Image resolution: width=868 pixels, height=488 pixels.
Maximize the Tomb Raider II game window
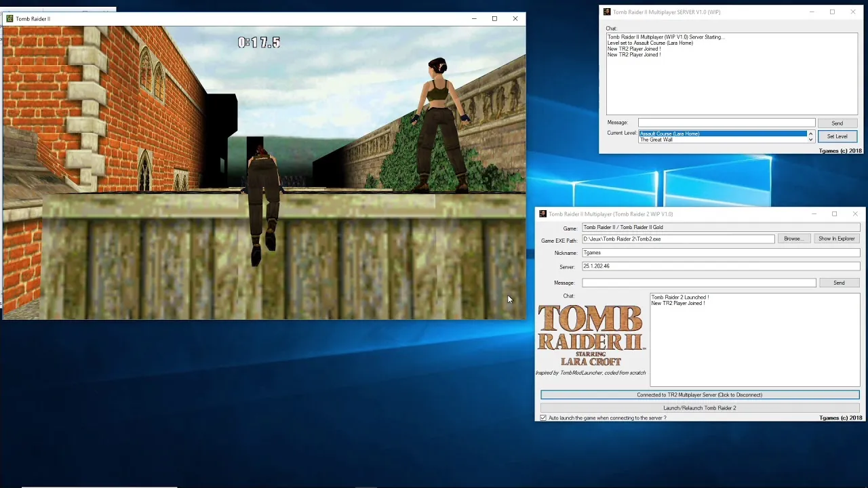coord(494,19)
